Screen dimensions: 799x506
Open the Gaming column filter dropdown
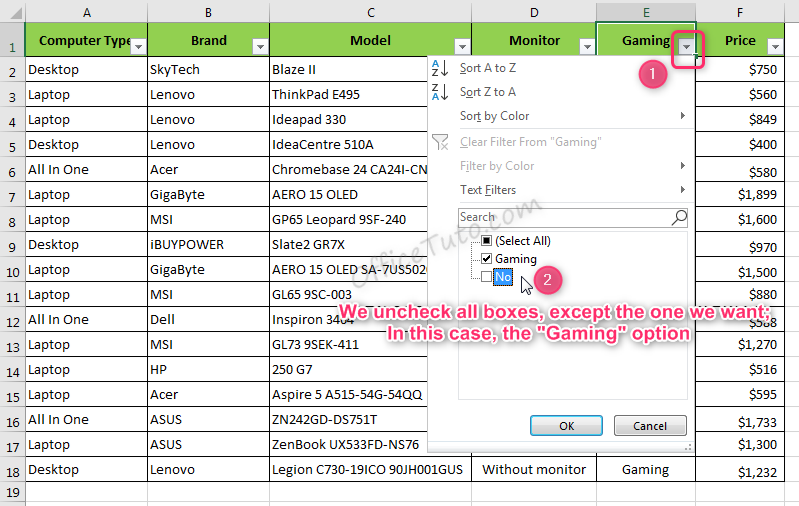click(686, 47)
